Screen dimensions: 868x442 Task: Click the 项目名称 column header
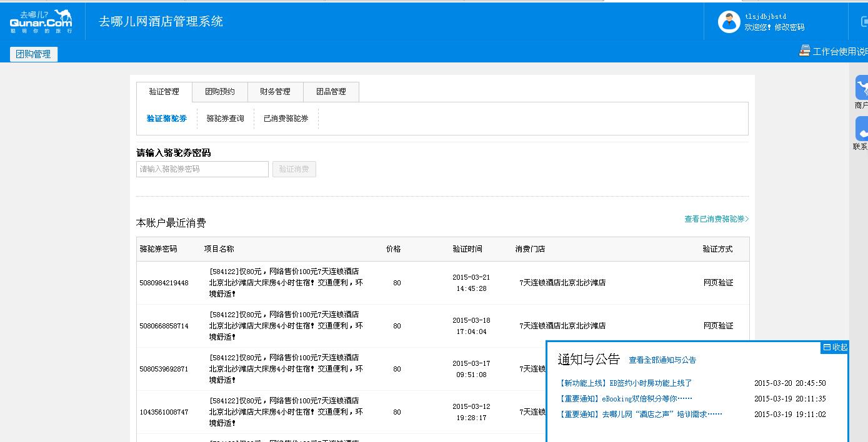point(219,249)
